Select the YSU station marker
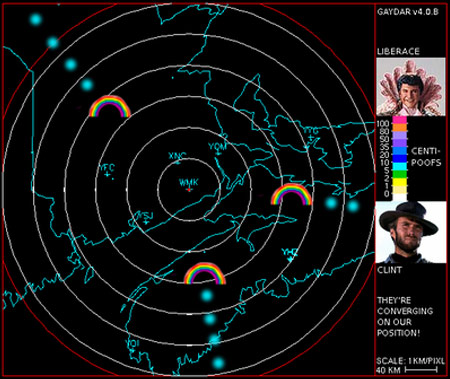This screenshot has height=379, width=450. (145, 218)
